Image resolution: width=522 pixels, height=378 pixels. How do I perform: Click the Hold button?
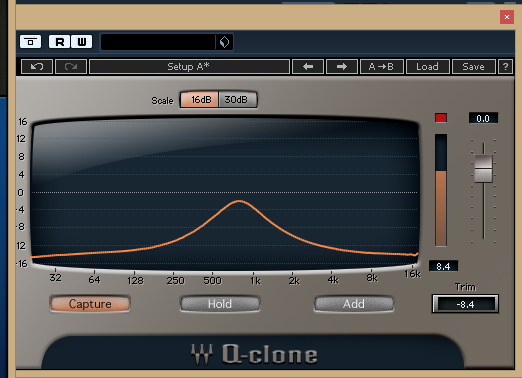[220, 304]
